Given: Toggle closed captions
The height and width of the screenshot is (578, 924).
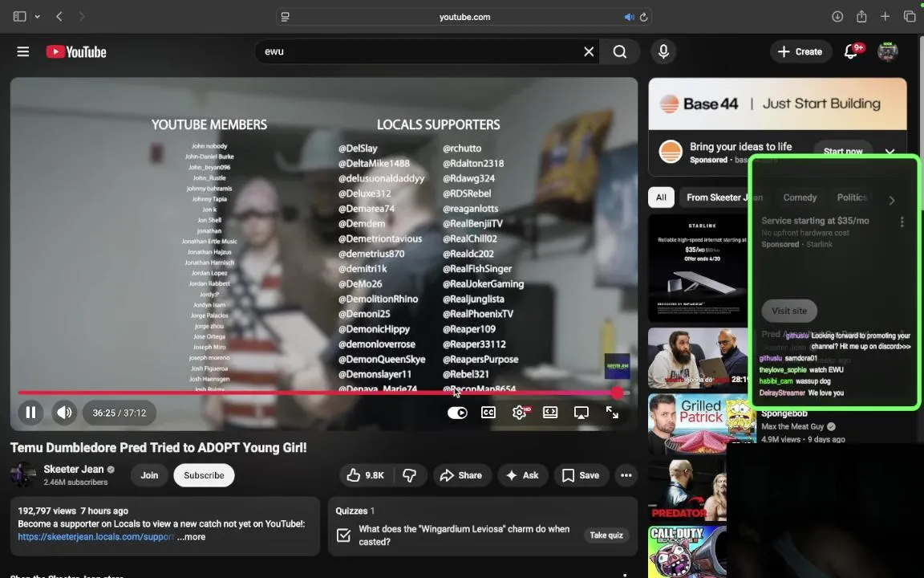Looking at the screenshot, I should tap(488, 413).
